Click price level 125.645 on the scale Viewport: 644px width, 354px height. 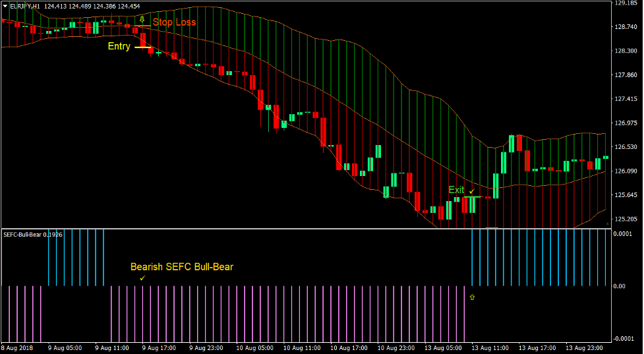click(626, 195)
